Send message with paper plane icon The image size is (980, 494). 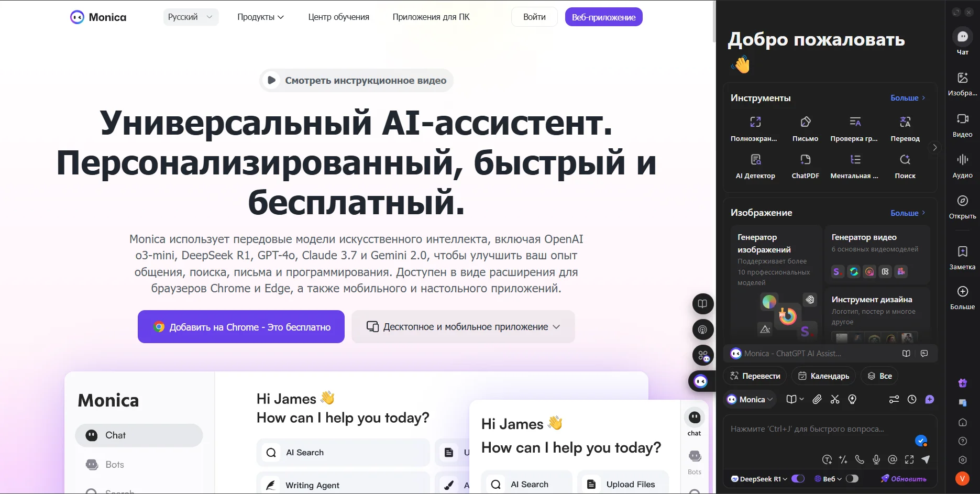[x=926, y=459]
